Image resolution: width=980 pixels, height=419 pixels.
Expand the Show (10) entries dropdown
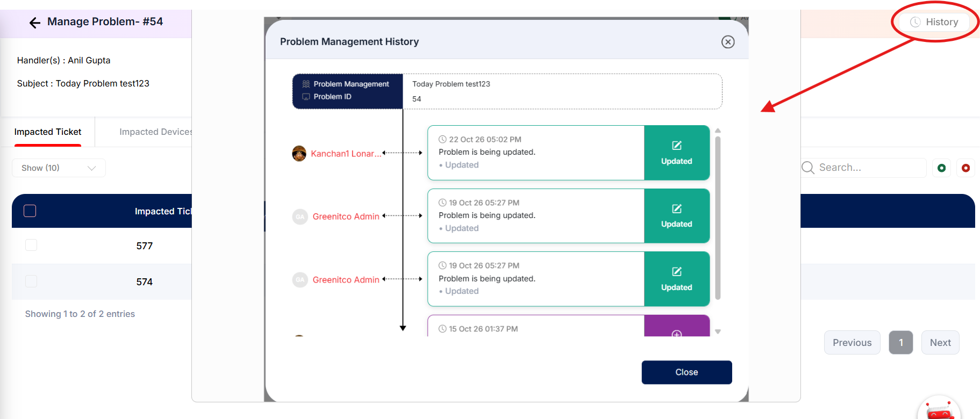59,168
